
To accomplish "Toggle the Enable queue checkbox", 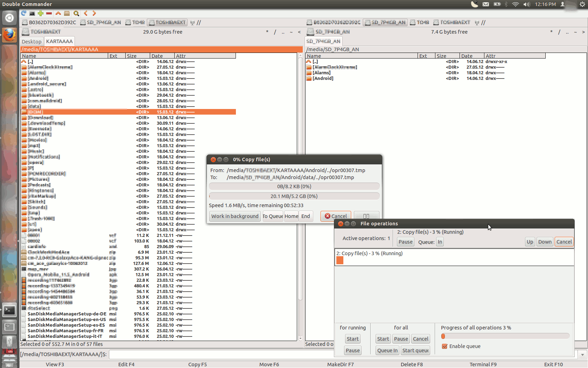I will pos(444,346).
